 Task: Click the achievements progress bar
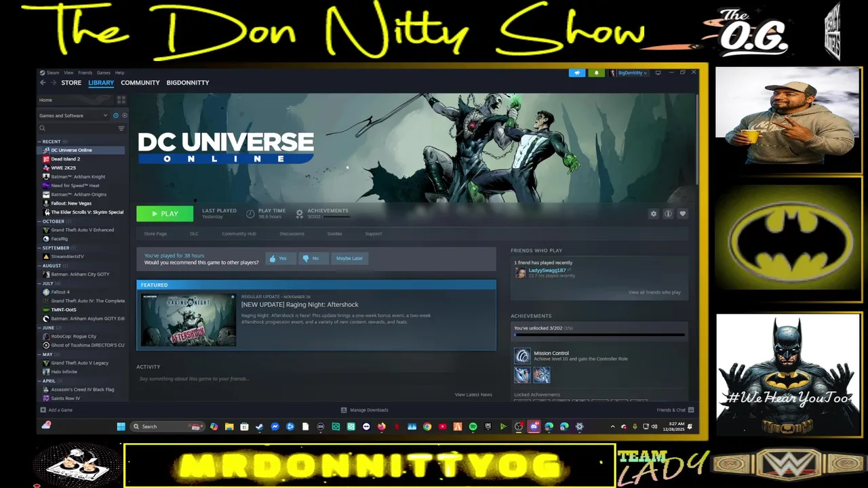pyautogui.click(x=599, y=335)
